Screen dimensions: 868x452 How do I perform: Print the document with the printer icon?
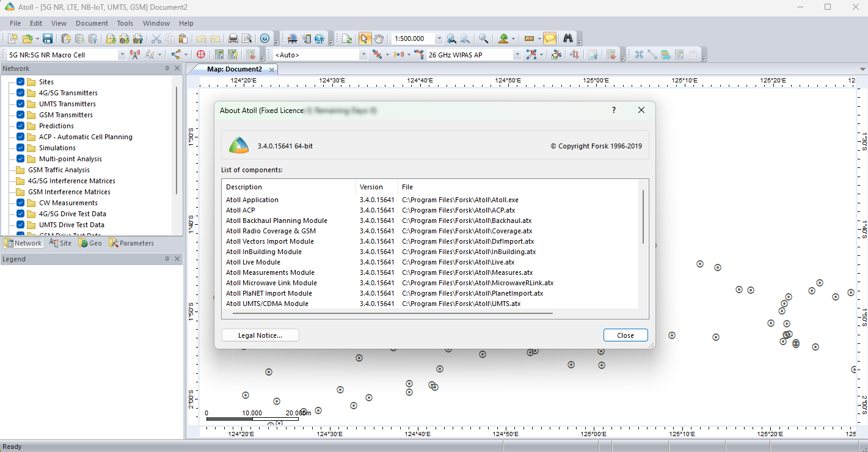233,38
